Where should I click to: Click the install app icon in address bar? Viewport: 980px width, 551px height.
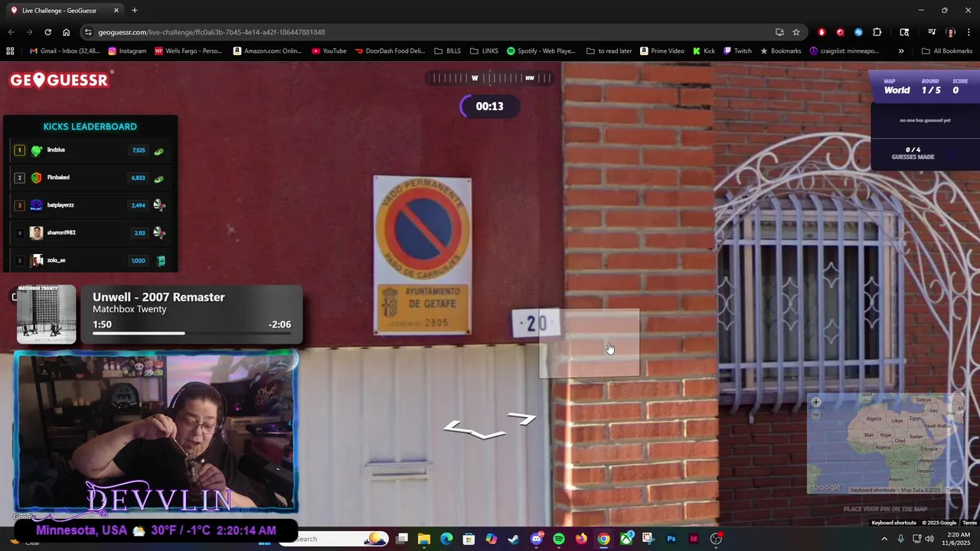point(779,32)
